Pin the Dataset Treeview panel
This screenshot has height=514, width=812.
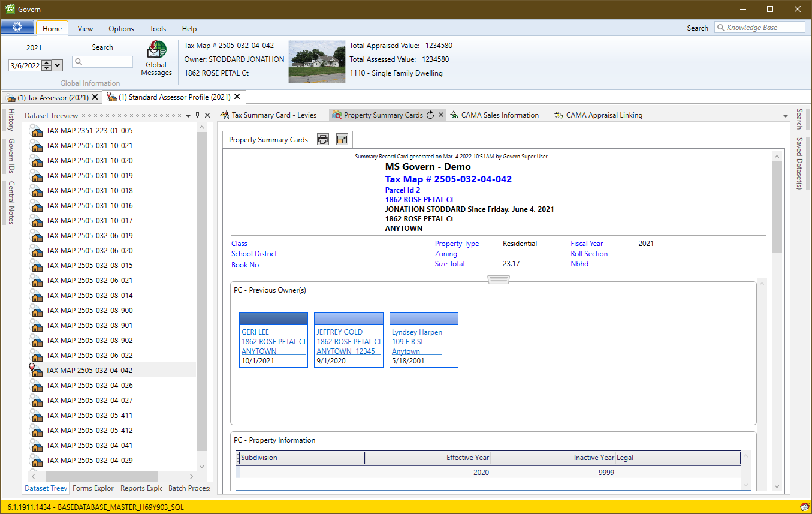(198, 115)
